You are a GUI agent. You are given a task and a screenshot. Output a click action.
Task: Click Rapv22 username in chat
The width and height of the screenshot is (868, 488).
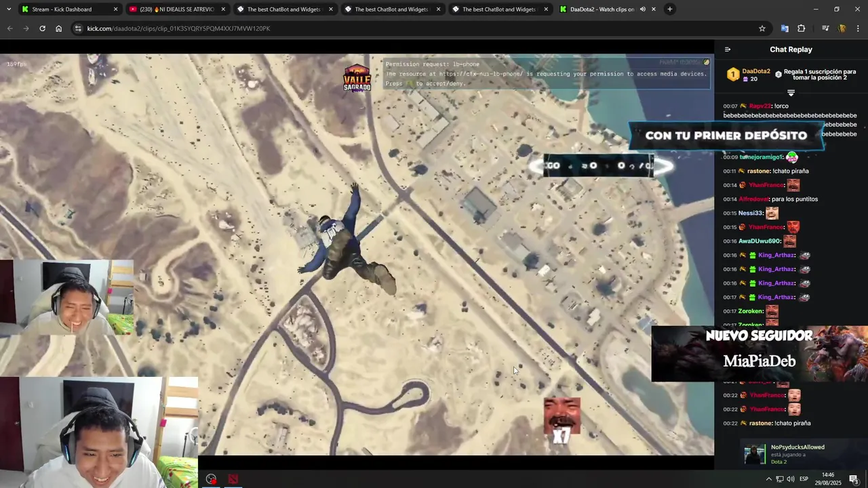point(760,106)
